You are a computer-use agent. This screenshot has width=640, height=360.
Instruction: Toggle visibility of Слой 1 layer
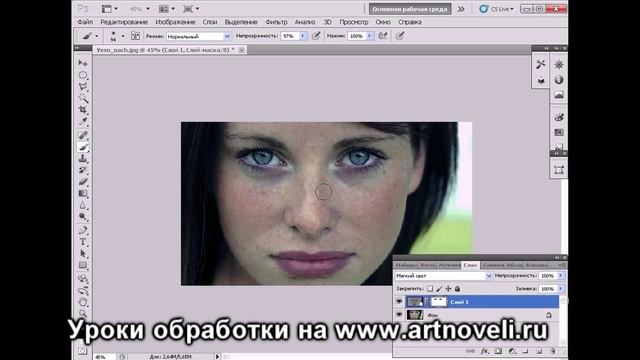point(399,302)
